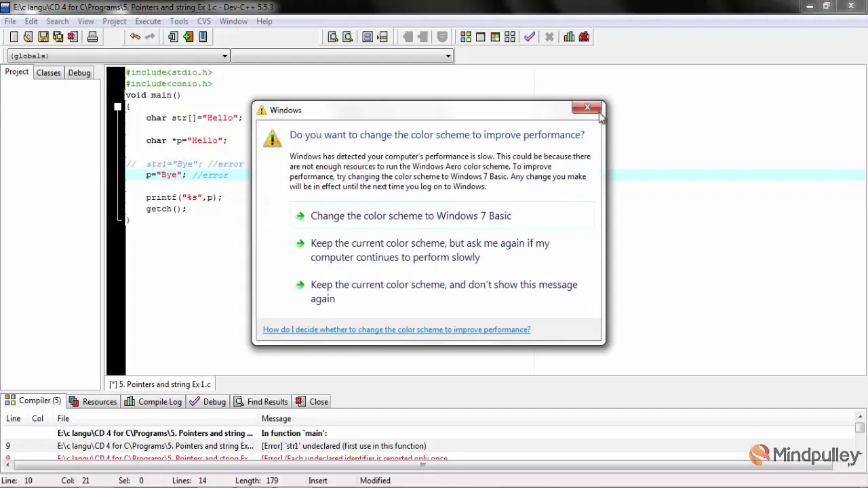Click the toolbar icon left of green plus

pos(173,37)
